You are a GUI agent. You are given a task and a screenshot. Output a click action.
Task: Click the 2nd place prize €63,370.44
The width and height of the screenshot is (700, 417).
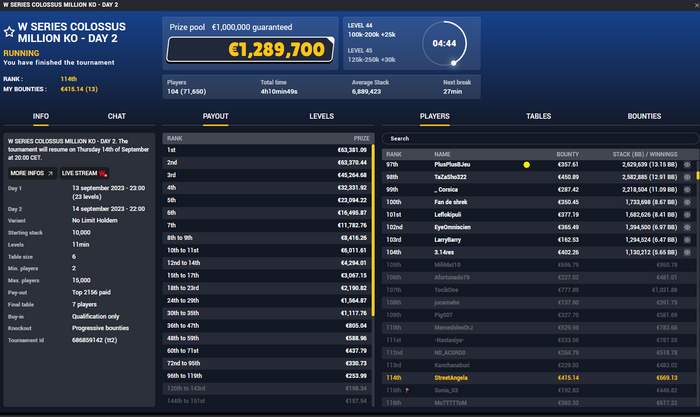(352, 163)
